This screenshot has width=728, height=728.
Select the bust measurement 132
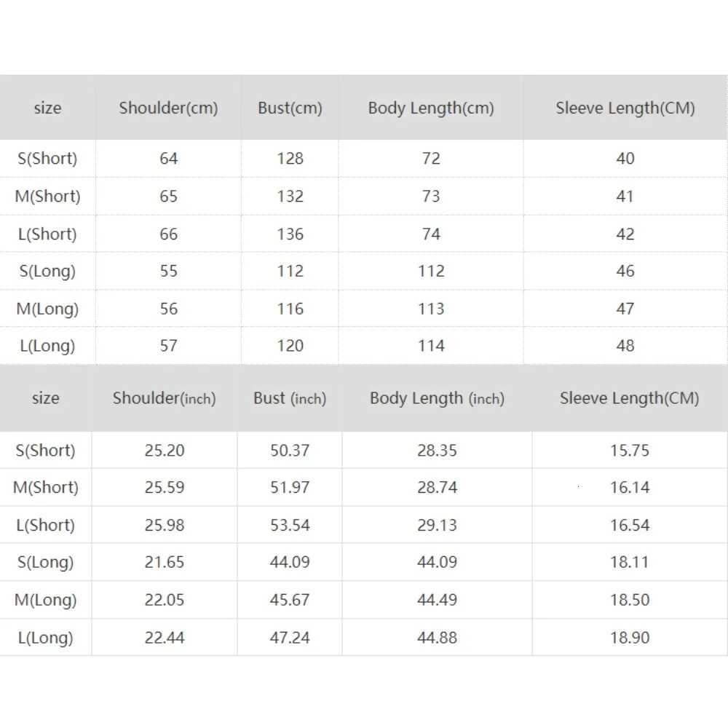pyautogui.click(x=290, y=197)
